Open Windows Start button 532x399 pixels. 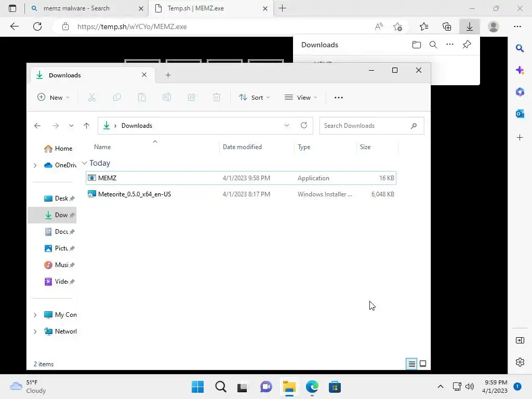[197, 387]
